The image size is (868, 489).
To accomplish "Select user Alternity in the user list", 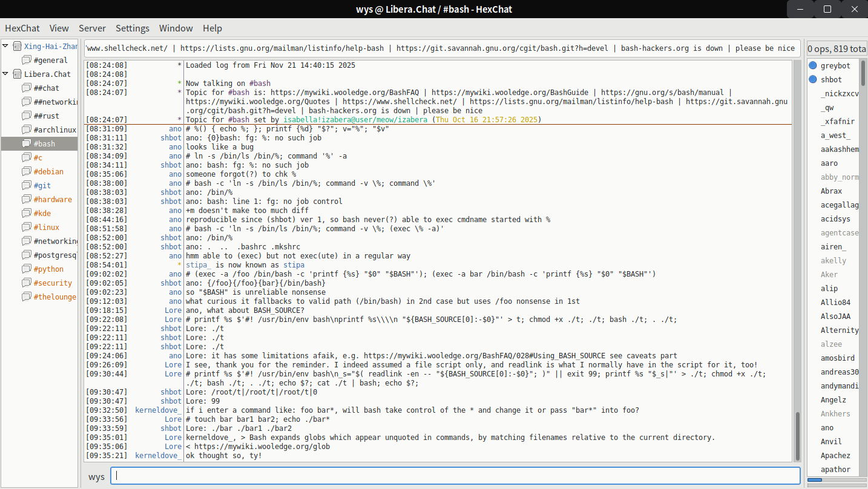I will (x=839, y=330).
